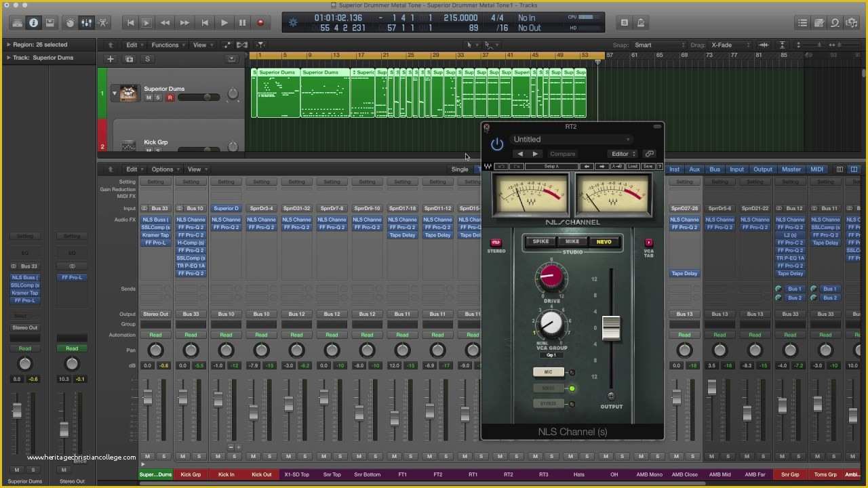
Task: Open LCD display settings gear icon
Action: point(293,22)
